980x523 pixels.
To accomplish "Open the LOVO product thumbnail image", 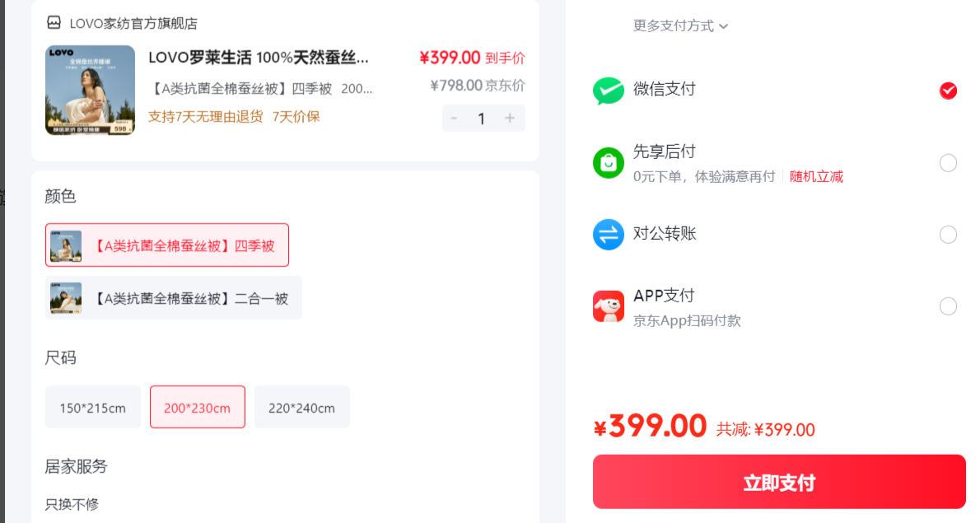I will (x=90, y=90).
